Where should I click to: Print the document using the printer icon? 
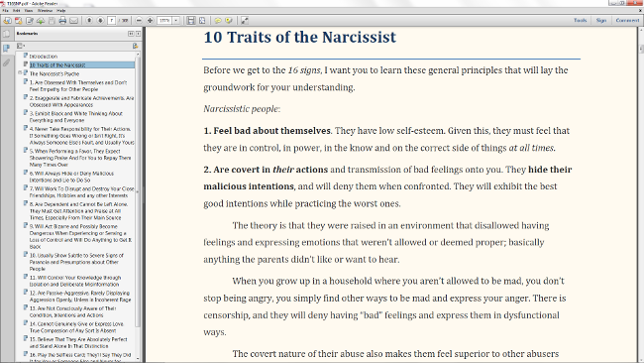click(x=62, y=20)
